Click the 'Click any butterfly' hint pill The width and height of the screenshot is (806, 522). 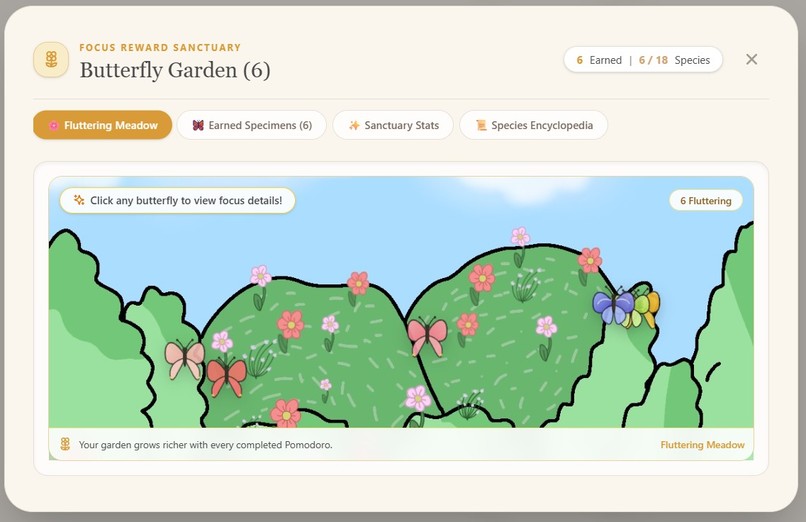pyautogui.click(x=177, y=200)
